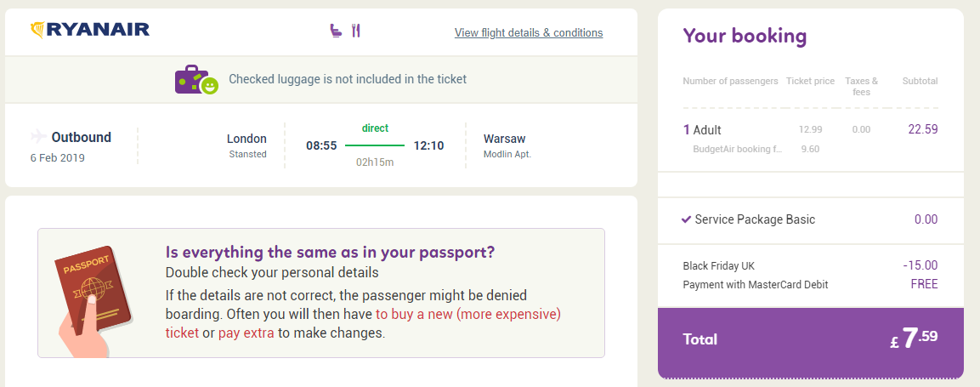
Task: Click the Payment with MasterCard Debit row
Action: 811,284
